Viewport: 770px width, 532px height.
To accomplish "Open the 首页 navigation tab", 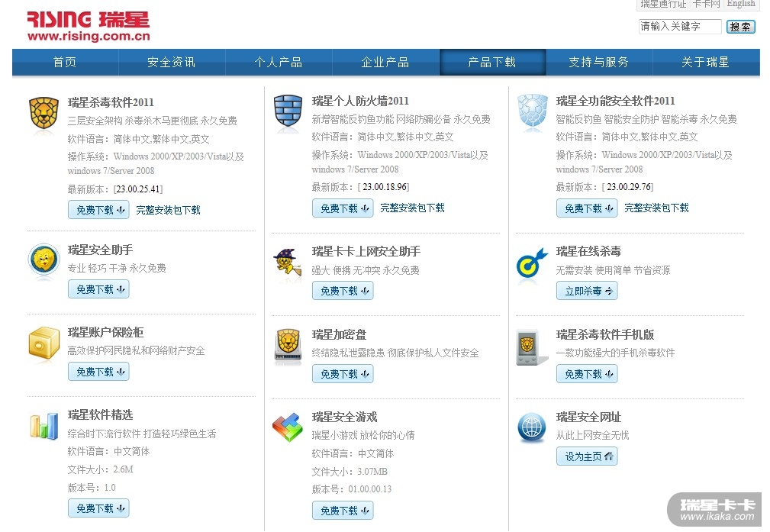I will click(x=65, y=63).
